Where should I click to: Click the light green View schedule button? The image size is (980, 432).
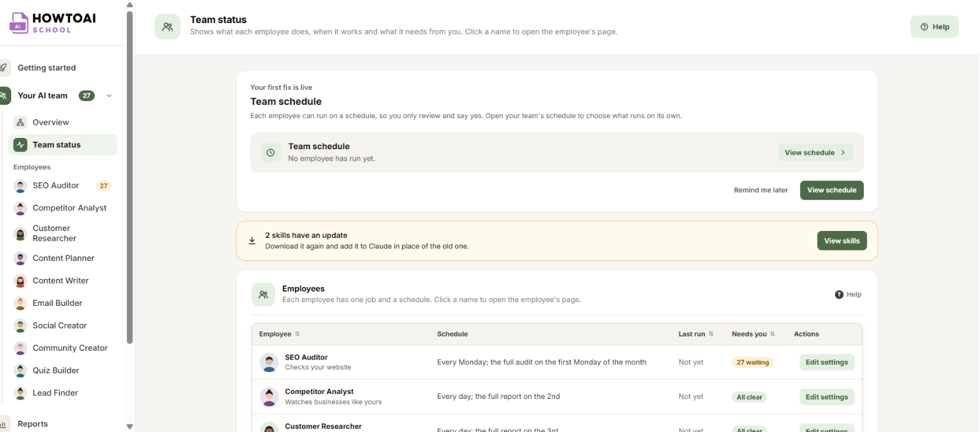click(x=815, y=152)
